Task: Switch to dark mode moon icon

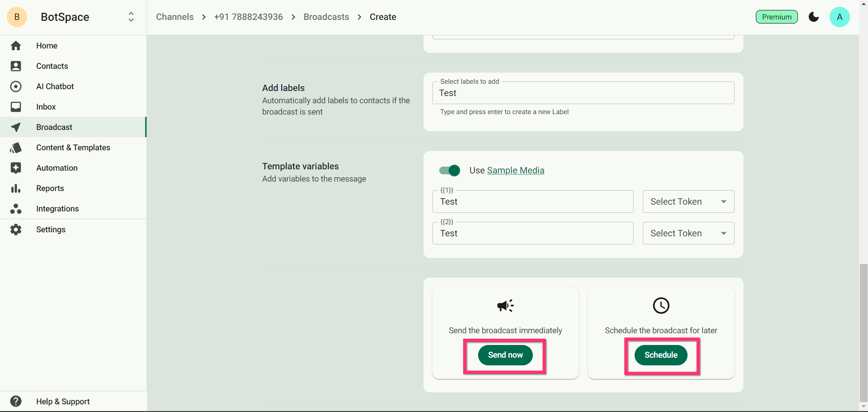Action: pos(813,17)
